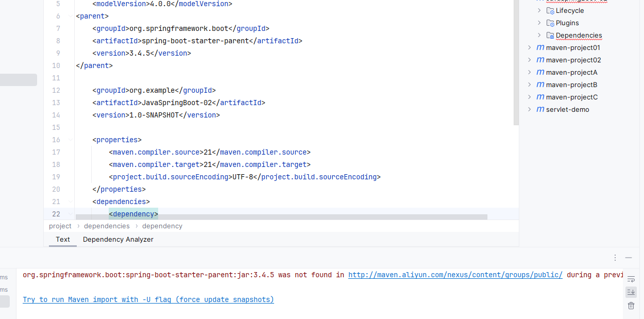Click the Plugins folder icon
Viewport: 644px width, 319px height.
click(x=550, y=23)
